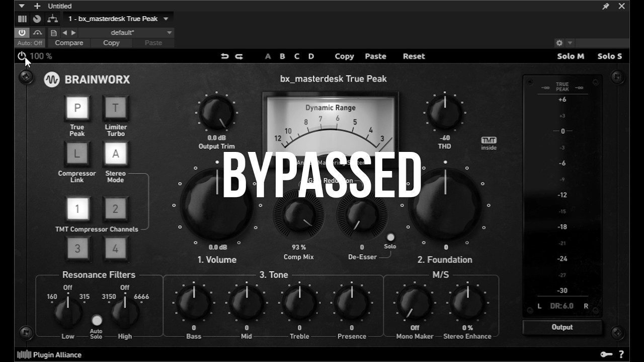Click the TMT inside badge
644x362 pixels.
coord(489,143)
